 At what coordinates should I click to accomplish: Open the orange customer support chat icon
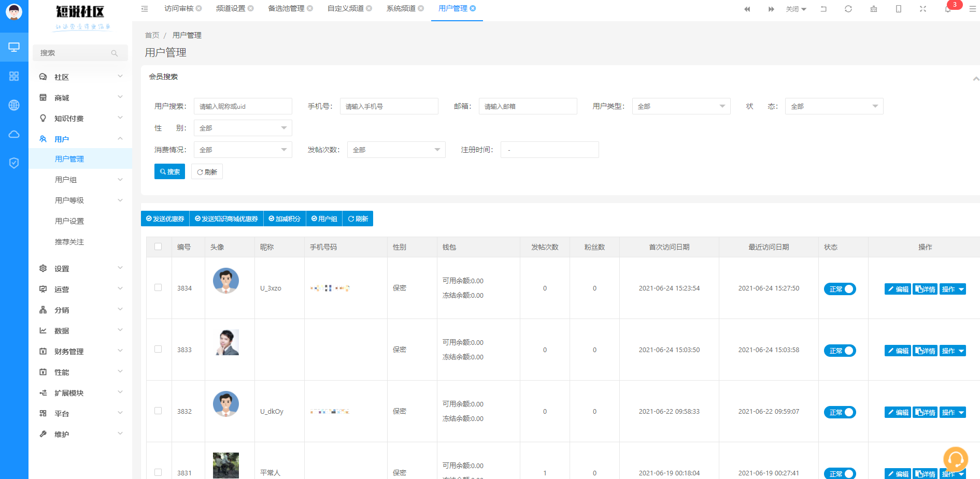[955, 459]
